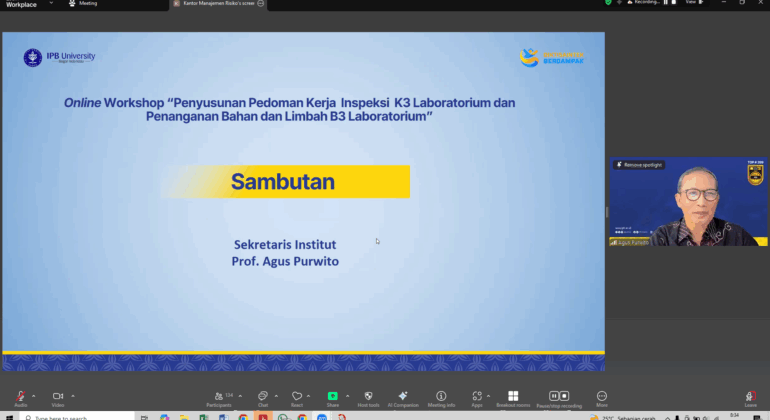Viewport: 770px width, 420px height.
Task: Open the View layout menu
Action: [694, 2]
